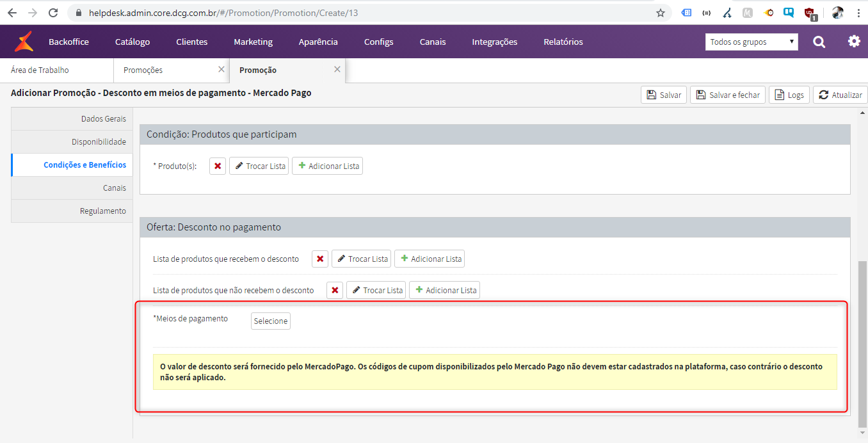The width and height of the screenshot is (868, 443).
Task: Open search with the magnifier icon
Action: coord(819,42)
